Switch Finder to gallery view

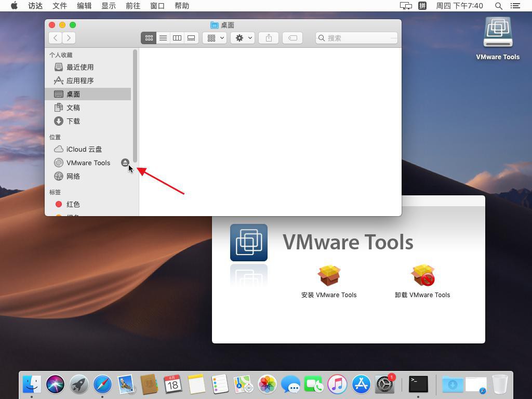coord(191,38)
